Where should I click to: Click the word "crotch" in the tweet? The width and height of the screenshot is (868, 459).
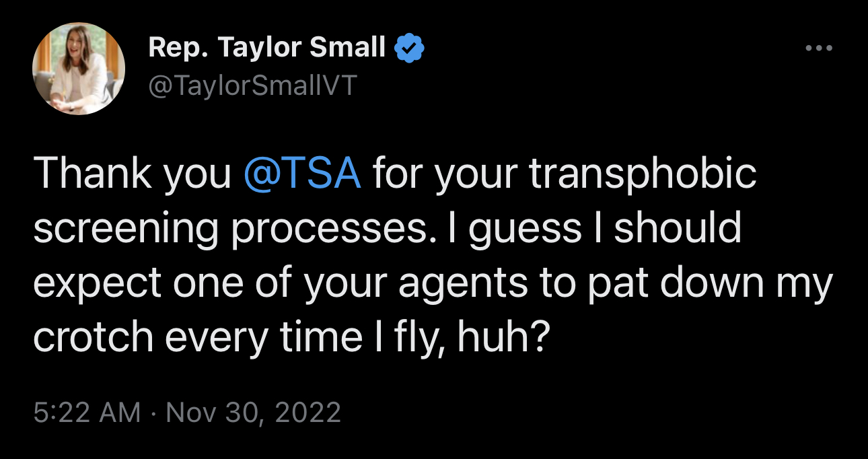point(93,338)
